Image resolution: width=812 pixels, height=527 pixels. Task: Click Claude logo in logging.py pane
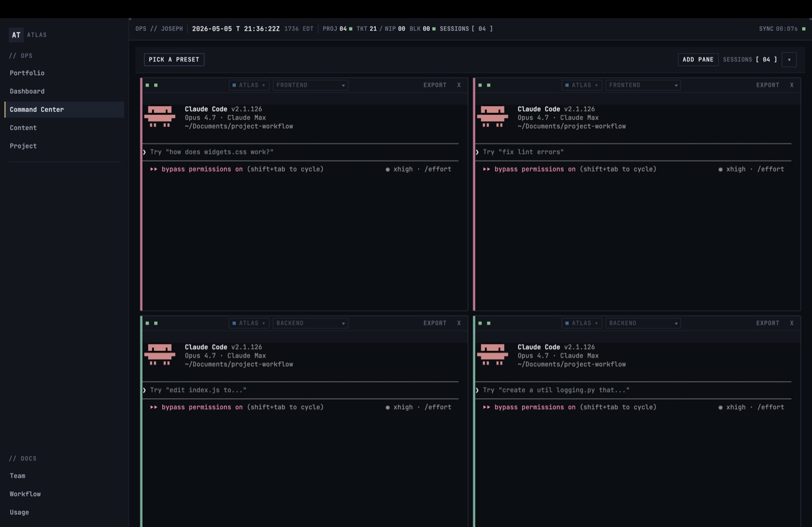[x=492, y=355]
